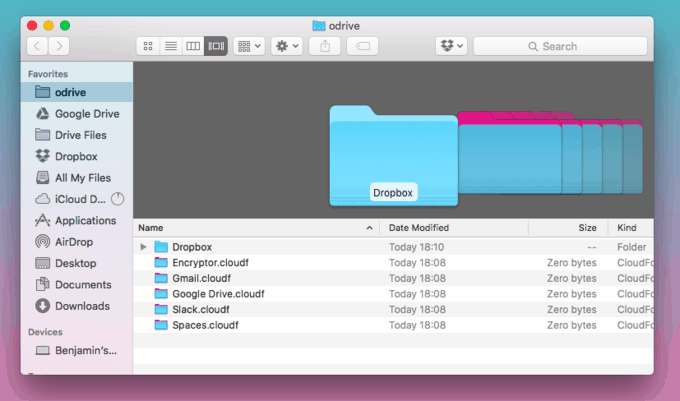Sort by the Name column header
The height and width of the screenshot is (401, 680).
coord(256,228)
